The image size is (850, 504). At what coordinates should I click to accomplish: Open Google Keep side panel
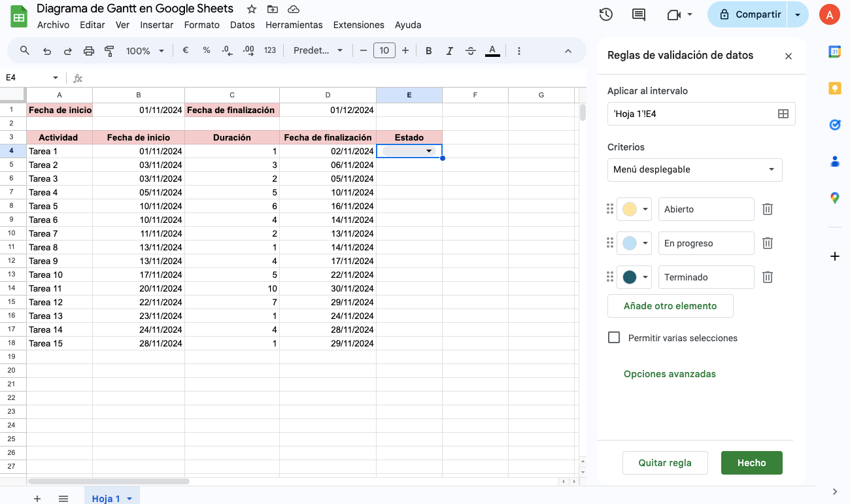[x=834, y=88]
